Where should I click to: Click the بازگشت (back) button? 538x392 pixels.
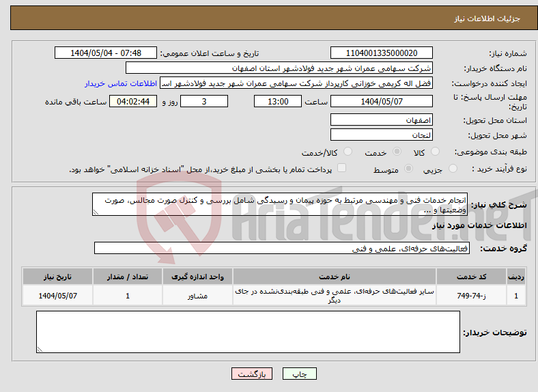[252, 374]
